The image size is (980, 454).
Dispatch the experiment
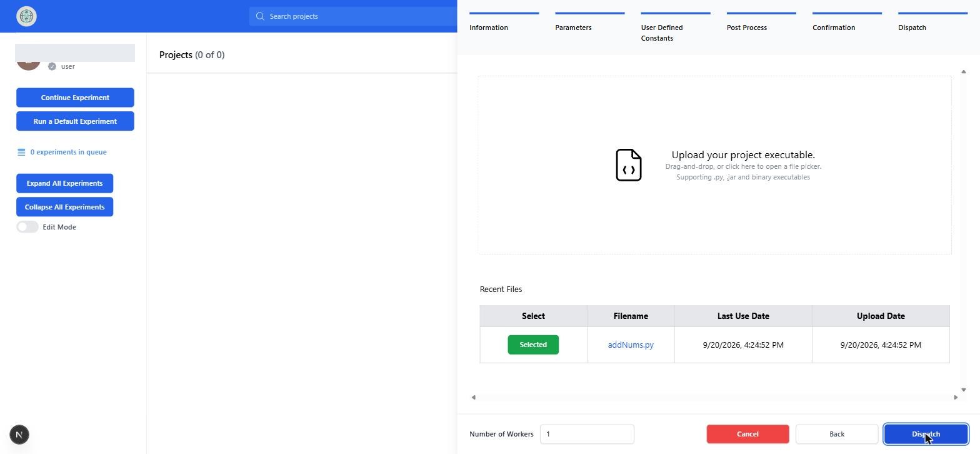coord(926,434)
